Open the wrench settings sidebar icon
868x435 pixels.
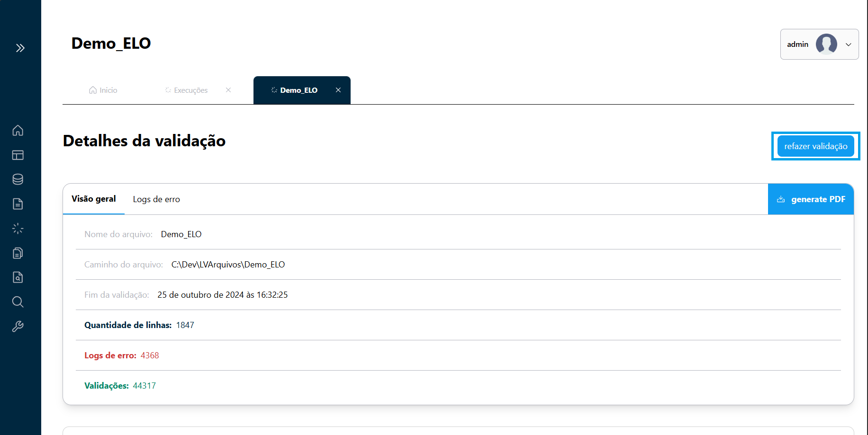18,327
